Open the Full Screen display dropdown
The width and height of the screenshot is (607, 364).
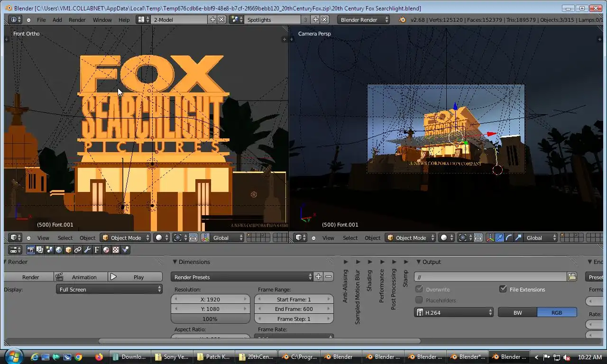coord(109,289)
